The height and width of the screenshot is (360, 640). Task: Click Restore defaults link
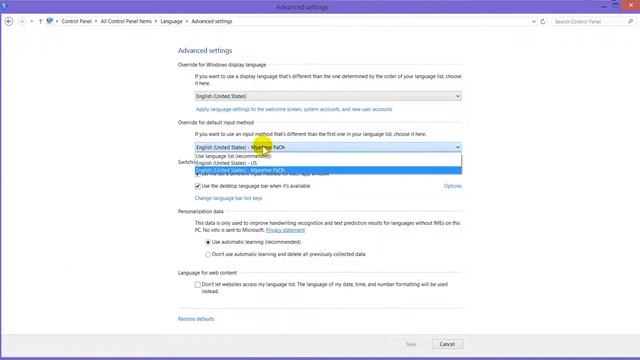196,319
